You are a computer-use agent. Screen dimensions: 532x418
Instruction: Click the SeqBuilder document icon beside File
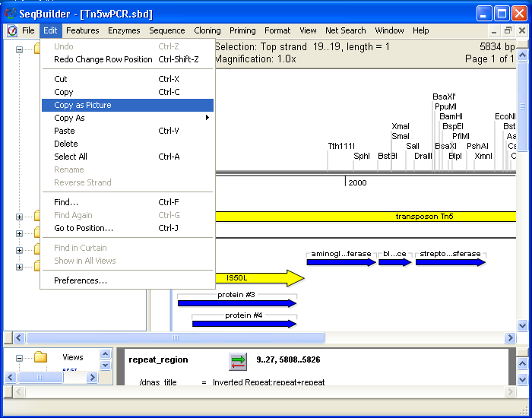[x=12, y=30]
